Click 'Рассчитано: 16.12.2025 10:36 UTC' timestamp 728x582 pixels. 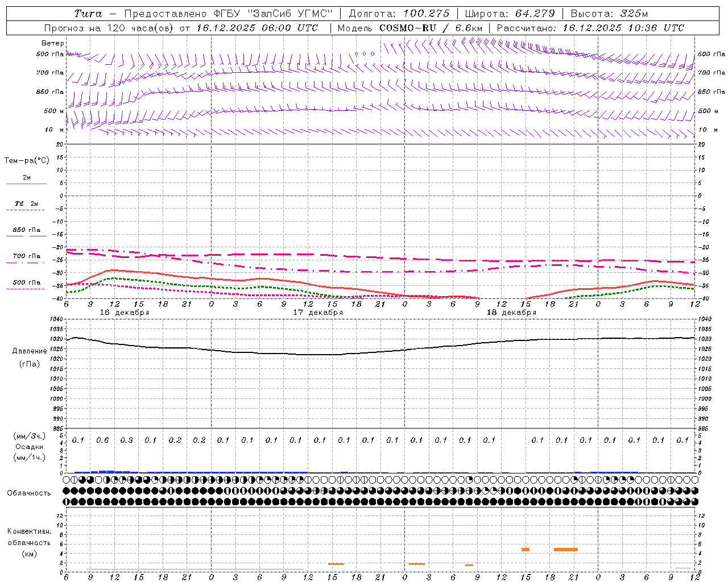pos(590,28)
